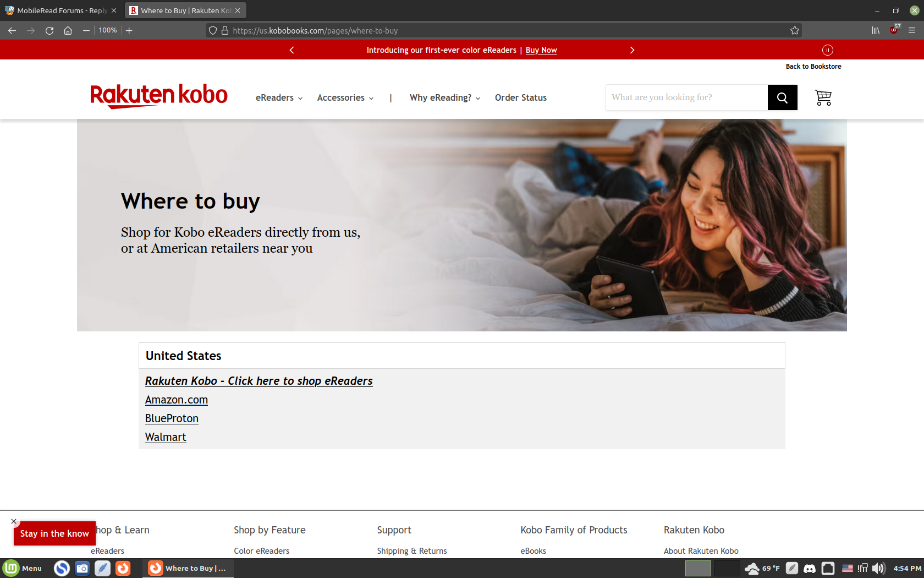Viewport: 924px width, 578px height.
Task: Launch Simplenote from the taskbar
Action: click(x=62, y=568)
